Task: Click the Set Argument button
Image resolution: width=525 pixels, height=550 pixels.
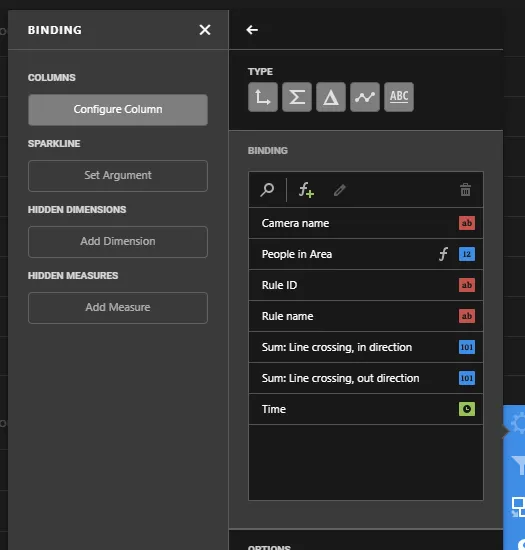Action: click(118, 176)
